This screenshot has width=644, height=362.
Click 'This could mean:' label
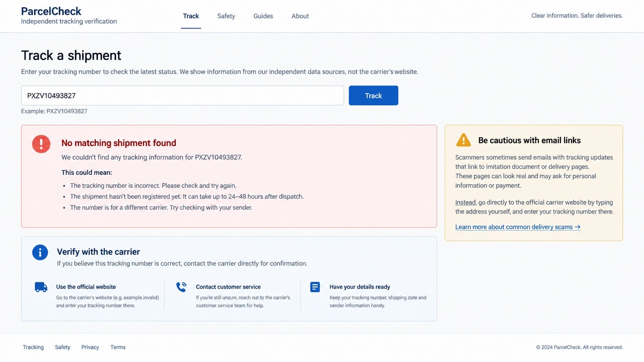87,173
